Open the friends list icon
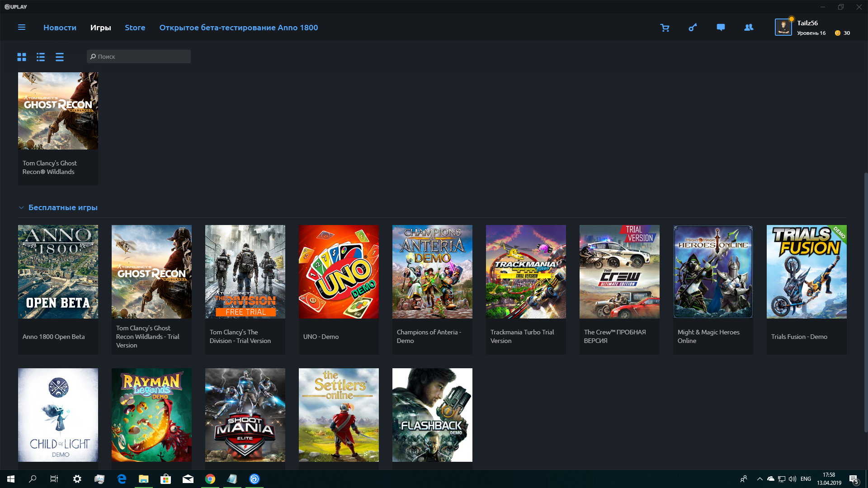The image size is (868, 488). click(749, 28)
